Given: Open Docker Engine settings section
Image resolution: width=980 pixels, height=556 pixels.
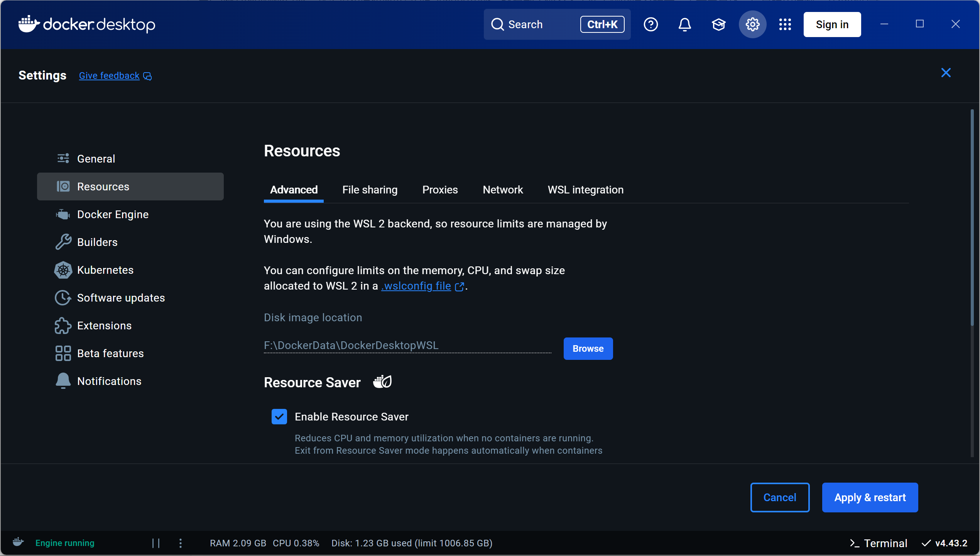Looking at the screenshot, I should 130,214.
